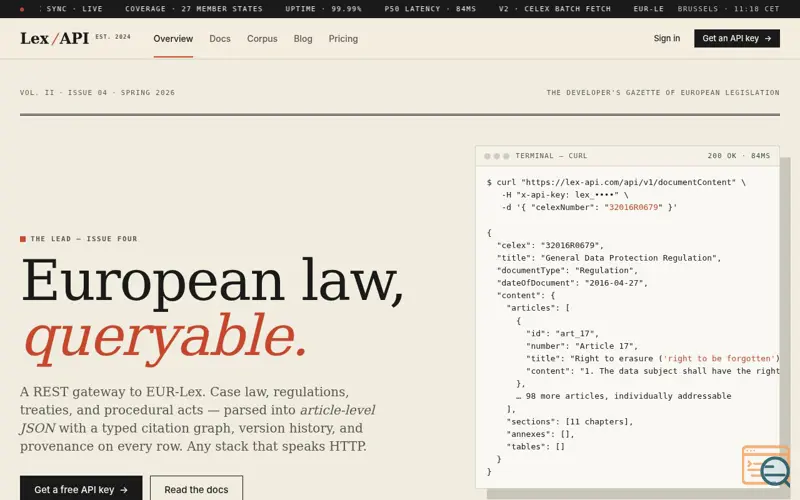This screenshot has height=500, width=800.
Task: Click the red live status dot
Action: pyautogui.click(x=22, y=9)
